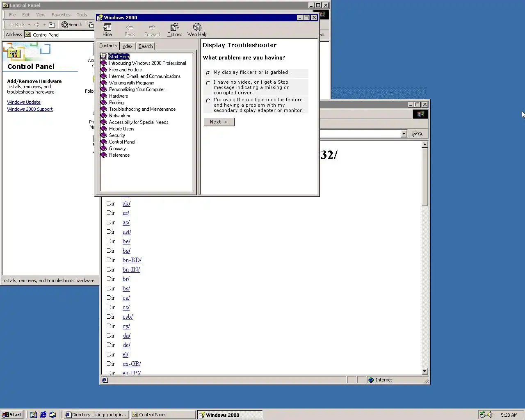Expand Accessibility for Special Needs topic
Image resolution: width=525 pixels, height=420 pixels.
[139, 122]
